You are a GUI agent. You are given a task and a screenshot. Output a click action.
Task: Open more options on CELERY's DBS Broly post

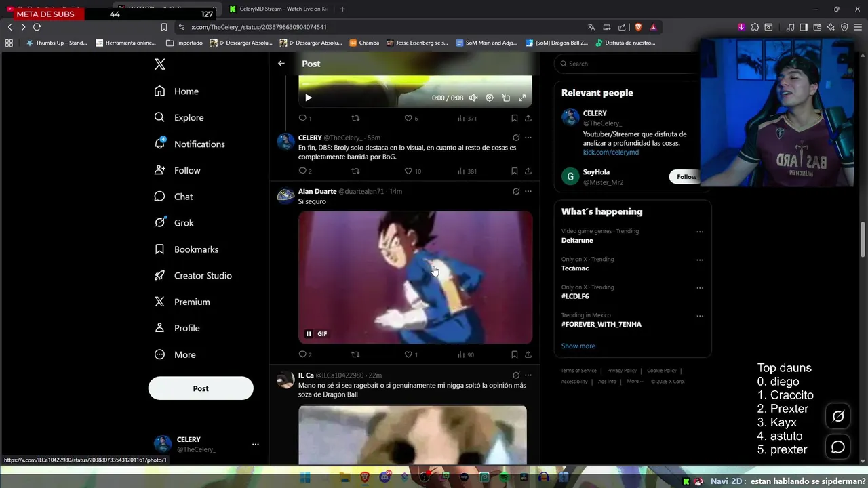[x=528, y=138]
